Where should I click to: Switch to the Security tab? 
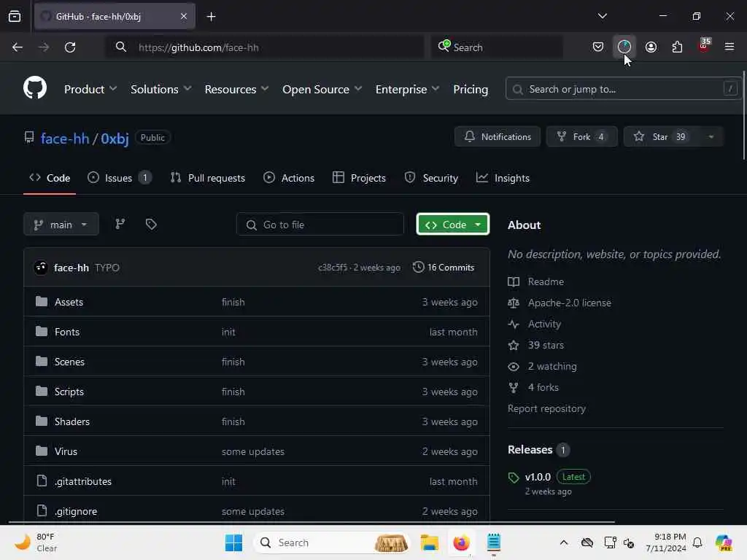[431, 178]
